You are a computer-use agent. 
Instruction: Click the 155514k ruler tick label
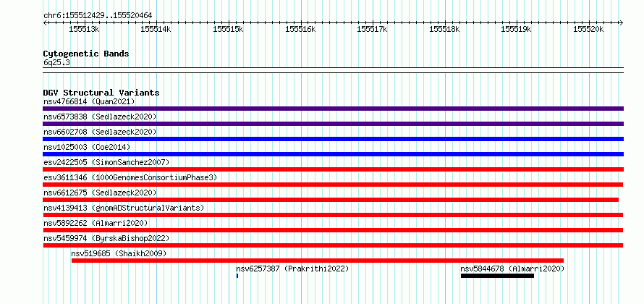(156, 29)
